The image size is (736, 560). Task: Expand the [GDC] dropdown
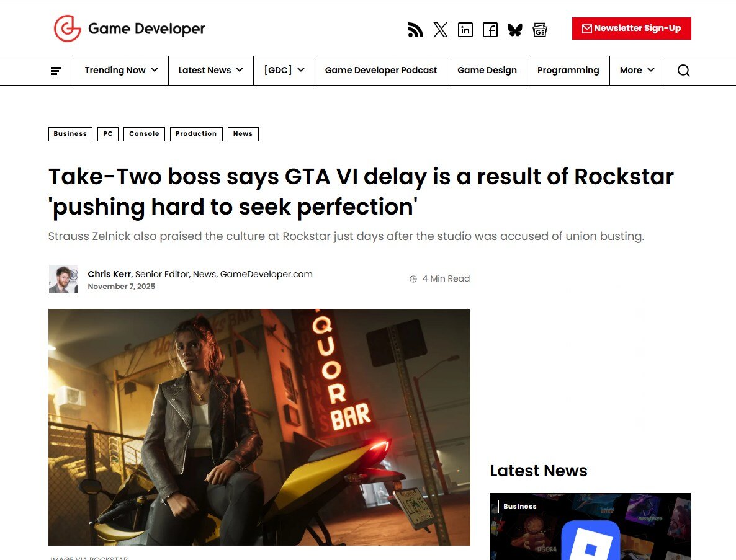284,70
